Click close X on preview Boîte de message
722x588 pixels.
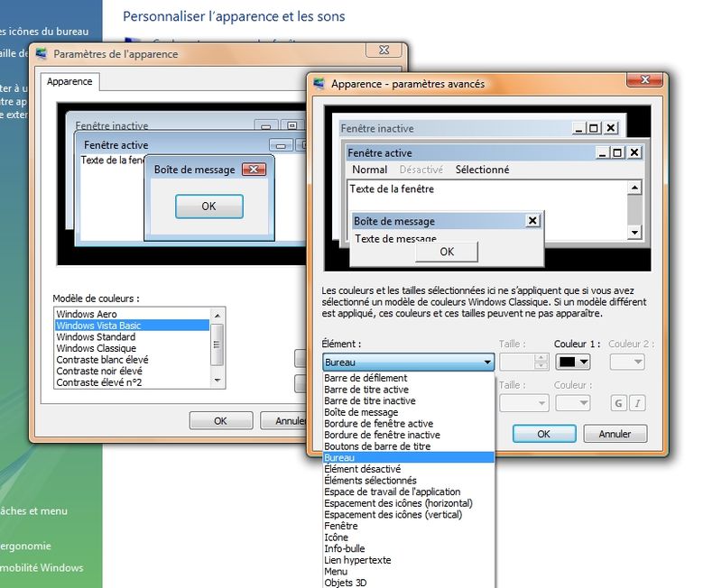coord(532,221)
